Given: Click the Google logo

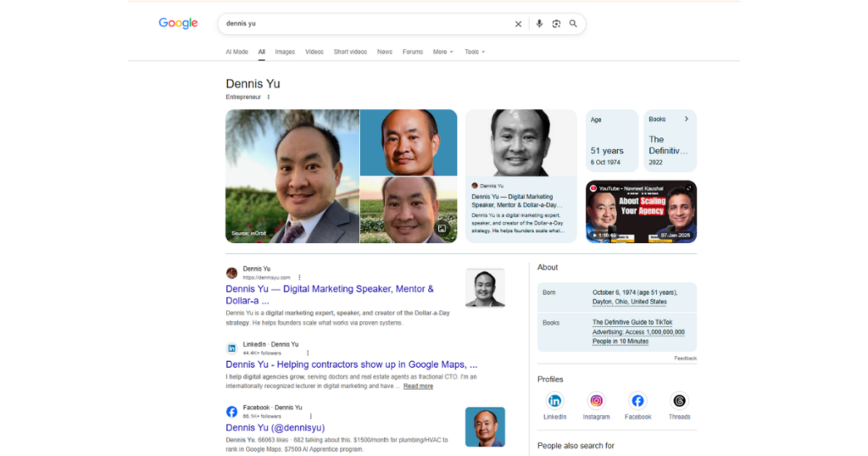Looking at the screenshot, I should point(178,23).
